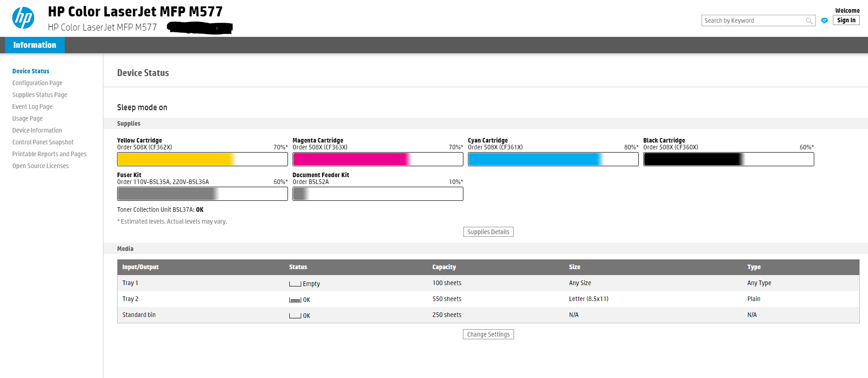Click the Change Settings button
The height and width of the screenshot is (378, 868).
pyautogui.click(x=488, y=334)
